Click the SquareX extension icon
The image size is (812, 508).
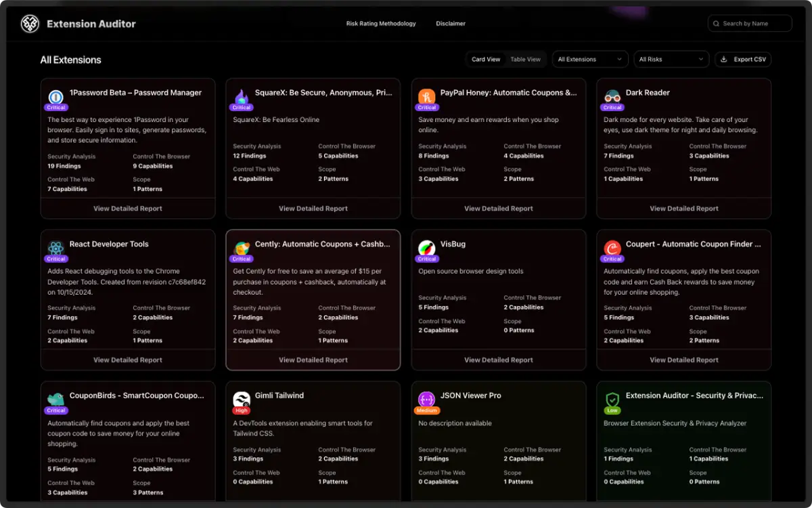coord(242,96)
